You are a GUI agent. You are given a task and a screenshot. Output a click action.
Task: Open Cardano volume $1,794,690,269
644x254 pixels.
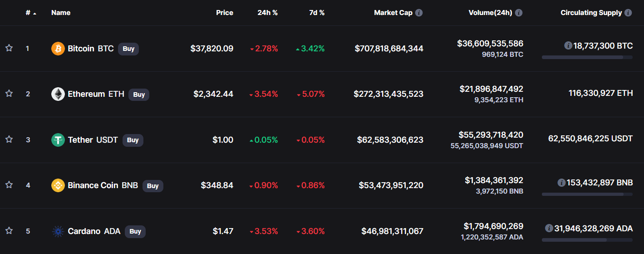click(x=493, y=226)
